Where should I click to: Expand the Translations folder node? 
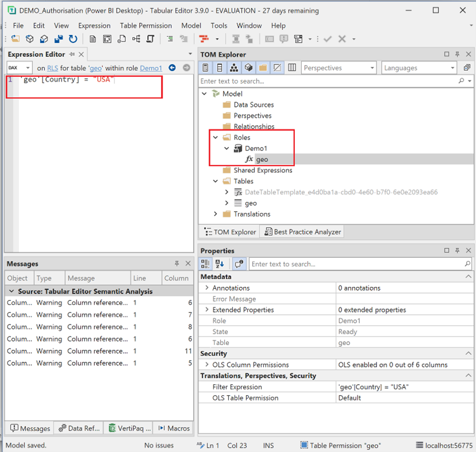point(216,214)
